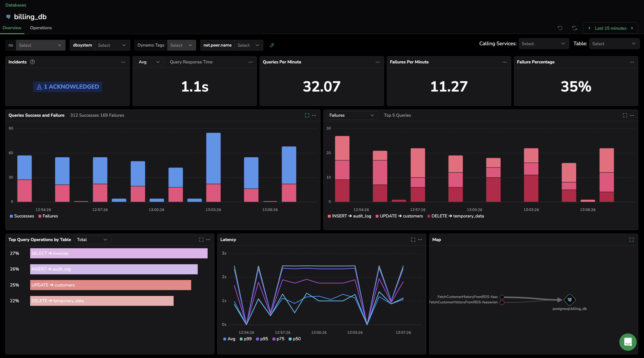Image resolution: width=644 pixels, height=358 pixels.
Task: Click the 32.07 Queries Per Minute value
Action: (322, 87)
